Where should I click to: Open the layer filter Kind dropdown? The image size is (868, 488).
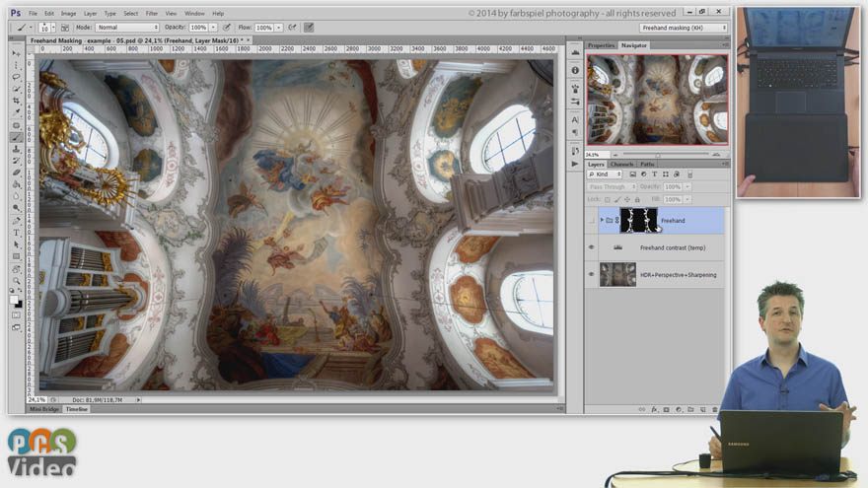click(605, 174)
